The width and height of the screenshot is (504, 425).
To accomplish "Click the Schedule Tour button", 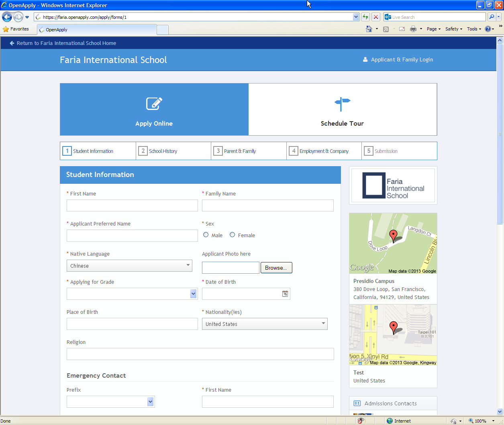I will coord(343,109).
